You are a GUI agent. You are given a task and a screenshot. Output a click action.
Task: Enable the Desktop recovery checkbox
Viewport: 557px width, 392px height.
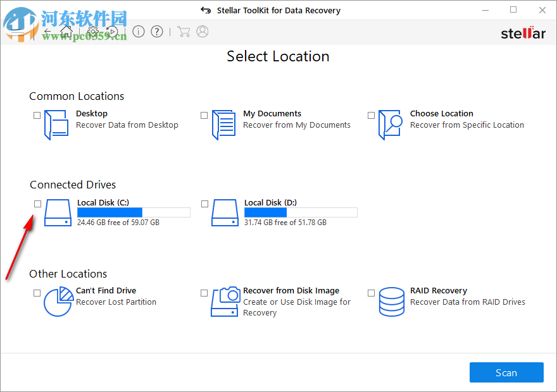(37, 115)
